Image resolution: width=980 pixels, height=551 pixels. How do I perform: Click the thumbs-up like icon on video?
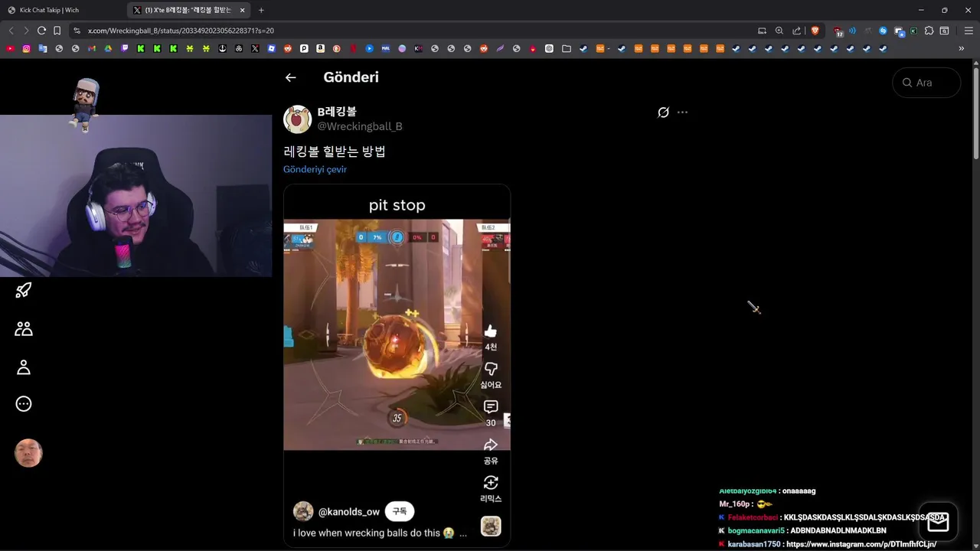[491, 331]
